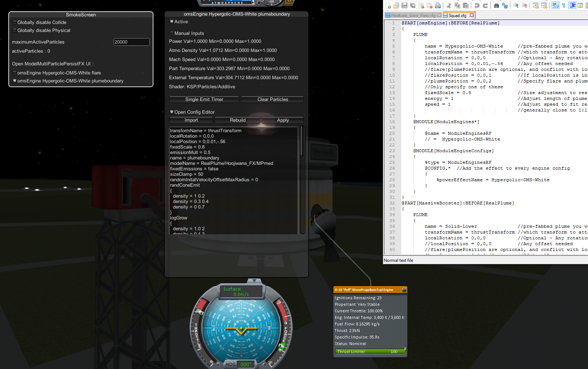Click 'sizeClamp = 50' config line

[187, 174]
